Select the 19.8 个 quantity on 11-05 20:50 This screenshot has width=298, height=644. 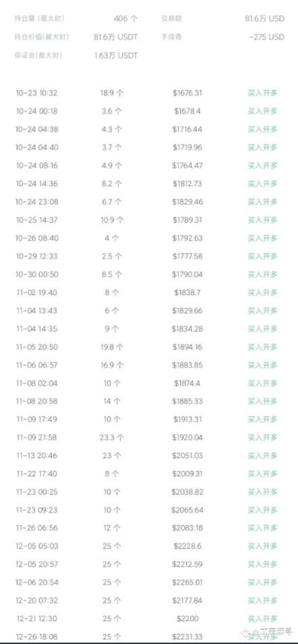[111, 347]
